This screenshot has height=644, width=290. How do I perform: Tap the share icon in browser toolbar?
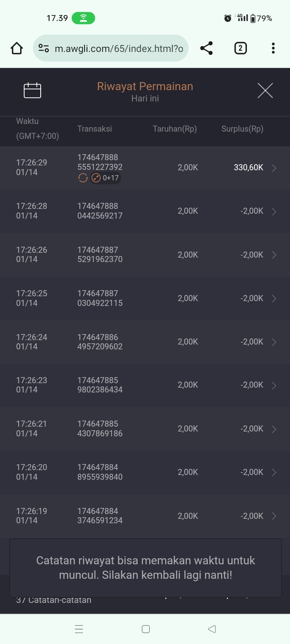click(x=206, y=48)
